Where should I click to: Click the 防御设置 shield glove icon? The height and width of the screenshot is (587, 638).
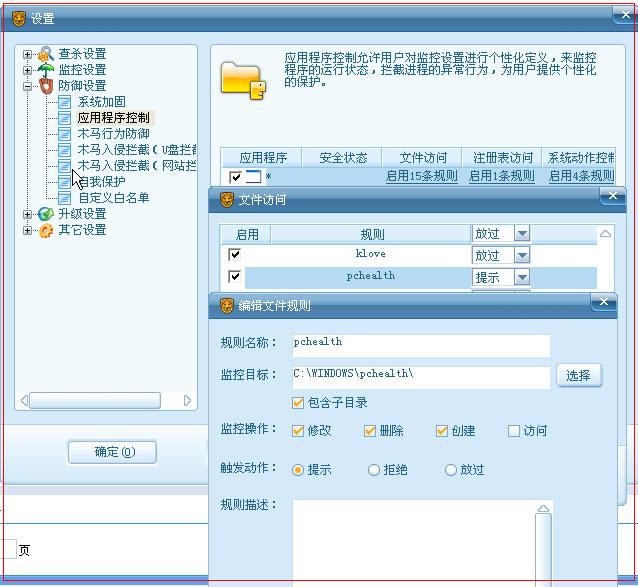click(46, 86)
